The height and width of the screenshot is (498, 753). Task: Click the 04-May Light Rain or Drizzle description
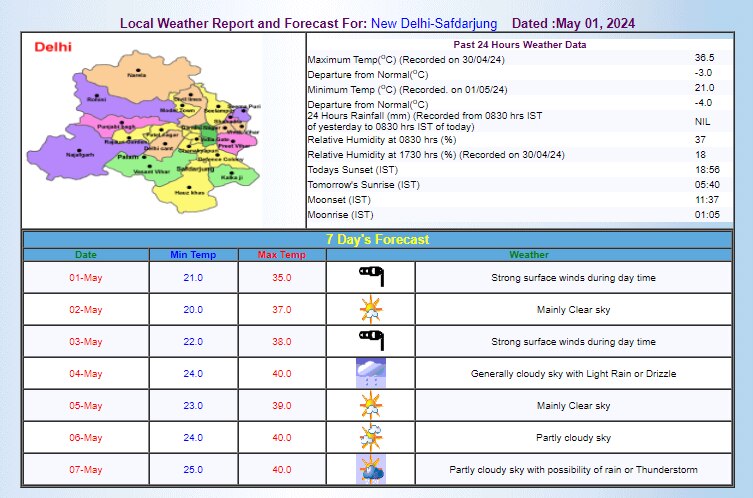tap(573, 374)
